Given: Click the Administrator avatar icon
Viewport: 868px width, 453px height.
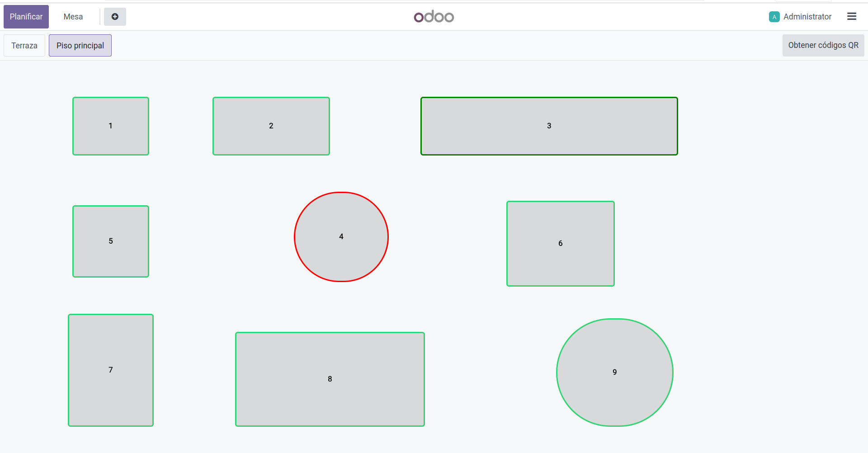Looking at the screenshot, I should [774, 17].
